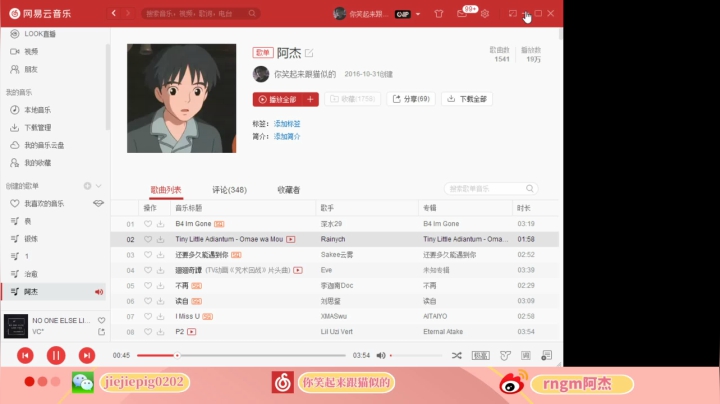Toggle the shuffle play mode
This screenshot has width=720, height=404.
(456, 355)
